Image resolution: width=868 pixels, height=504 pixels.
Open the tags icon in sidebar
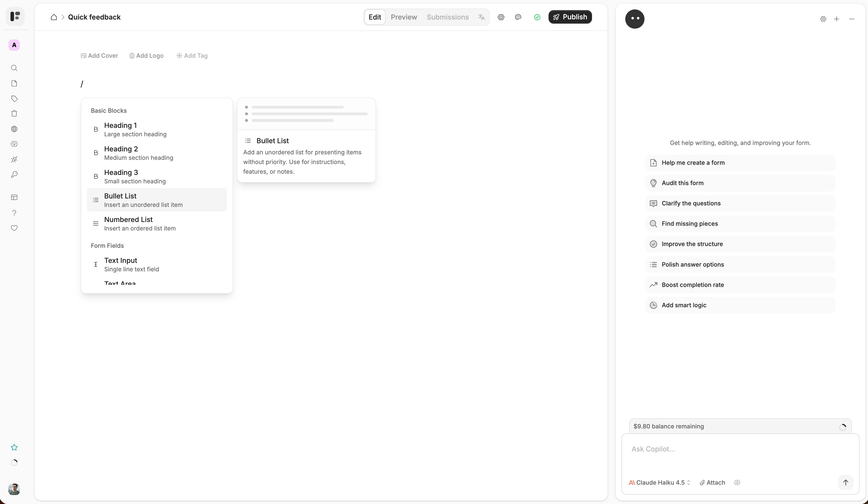pyautogui.click(x=14, y=99)
